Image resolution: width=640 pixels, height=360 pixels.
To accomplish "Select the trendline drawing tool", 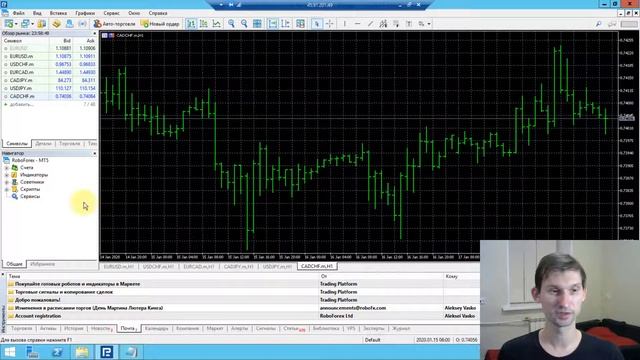I will [x=370, y=24].
